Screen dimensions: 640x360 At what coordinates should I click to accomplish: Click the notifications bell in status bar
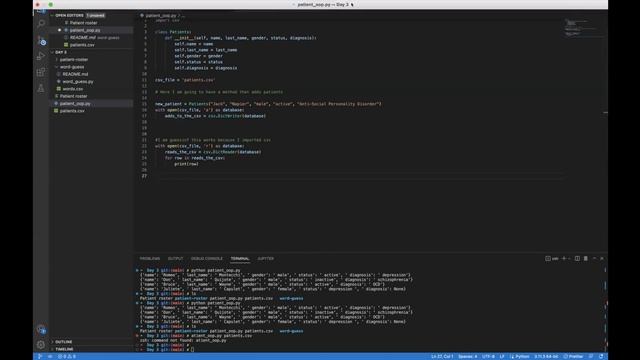pyautogui.click(x=601, y=356)
